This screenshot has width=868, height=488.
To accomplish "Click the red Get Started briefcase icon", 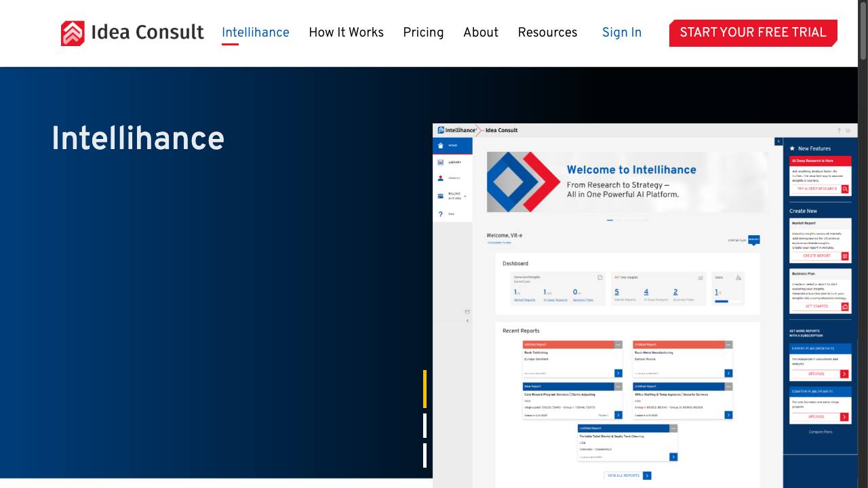I will click(845, 306).
